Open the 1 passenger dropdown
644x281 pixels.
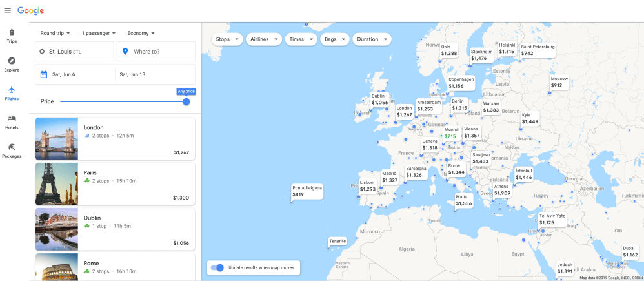pyautogui.click(x=98, y=33)
